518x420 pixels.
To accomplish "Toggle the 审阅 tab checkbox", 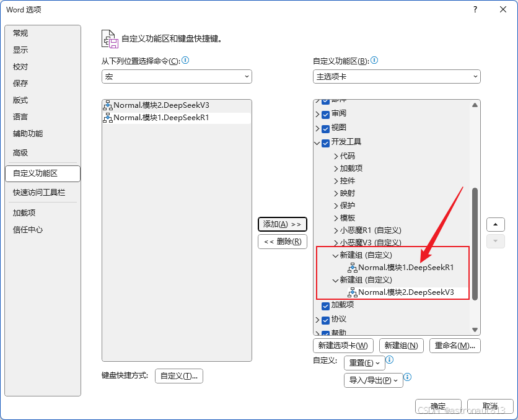I will [325, 114].
